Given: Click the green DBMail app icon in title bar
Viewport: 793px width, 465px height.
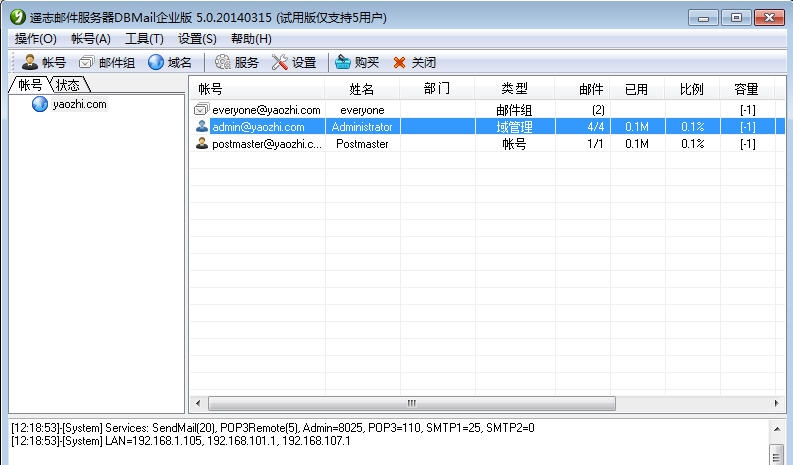Looking at the screenshot, I should coord(17,17).
